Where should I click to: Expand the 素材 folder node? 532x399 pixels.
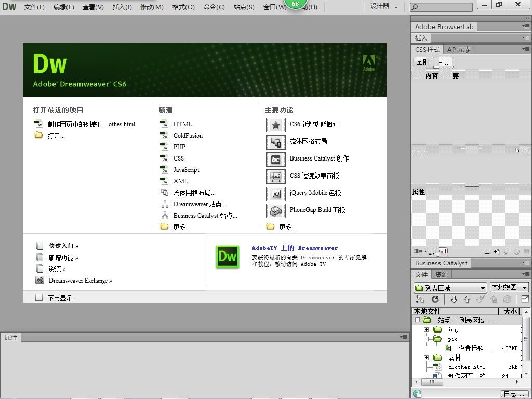click(426, 357)
